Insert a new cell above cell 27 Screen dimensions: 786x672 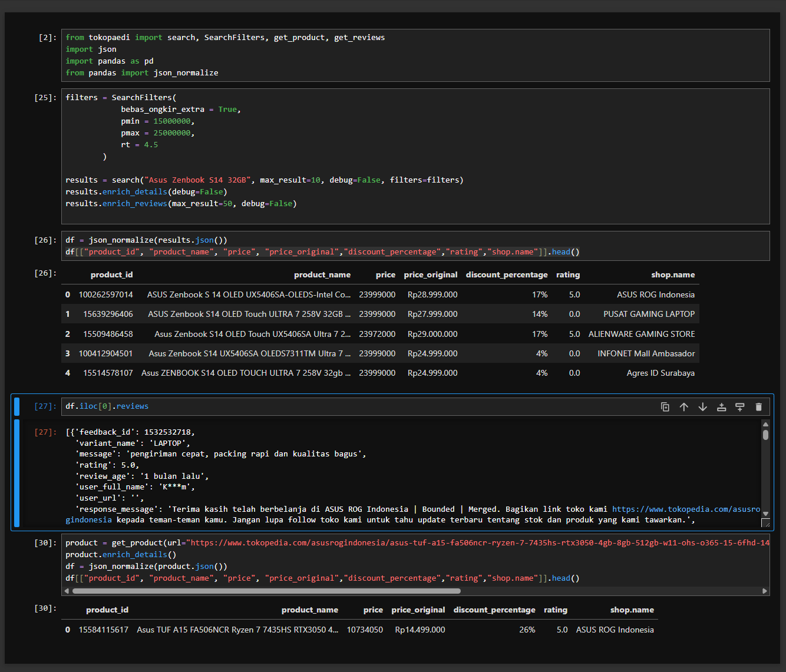(721, 407)
